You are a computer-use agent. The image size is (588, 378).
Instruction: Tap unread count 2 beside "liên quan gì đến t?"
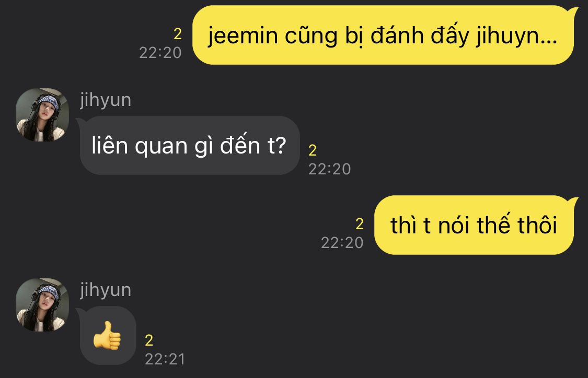pos(313,150)
